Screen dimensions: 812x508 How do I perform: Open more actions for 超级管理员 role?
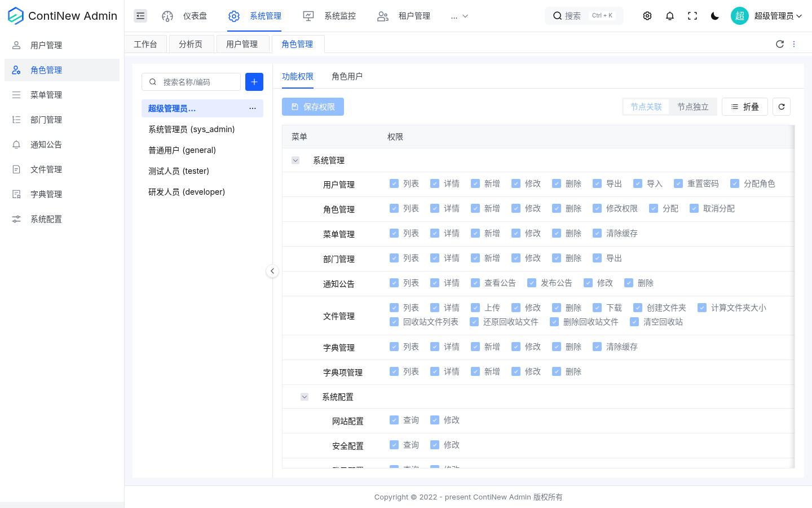click(253, 108)
